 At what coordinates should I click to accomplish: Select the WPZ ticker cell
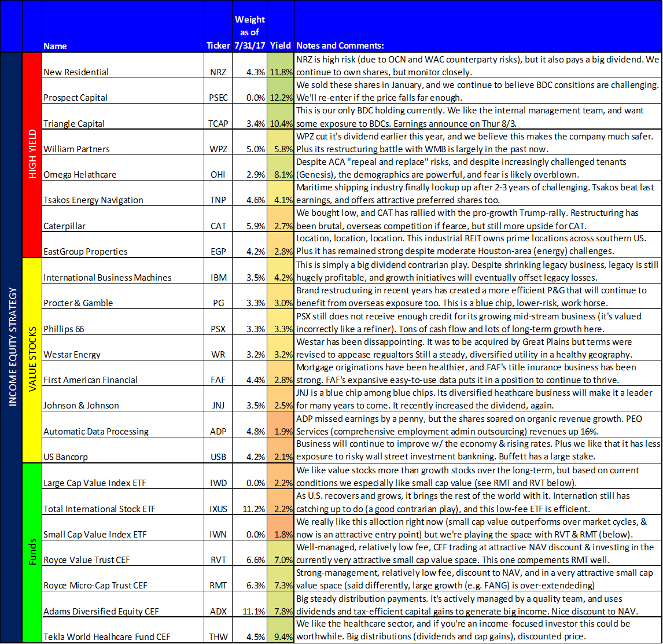218,142
